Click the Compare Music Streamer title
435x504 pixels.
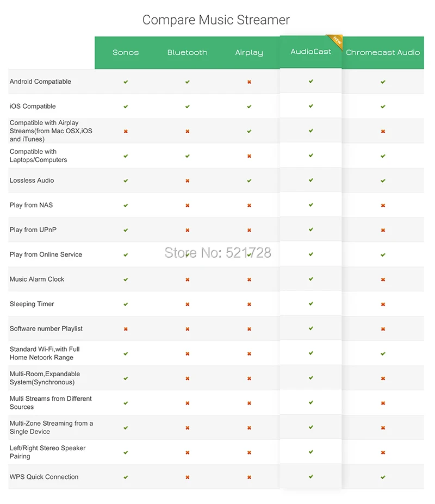coord(216,20)
